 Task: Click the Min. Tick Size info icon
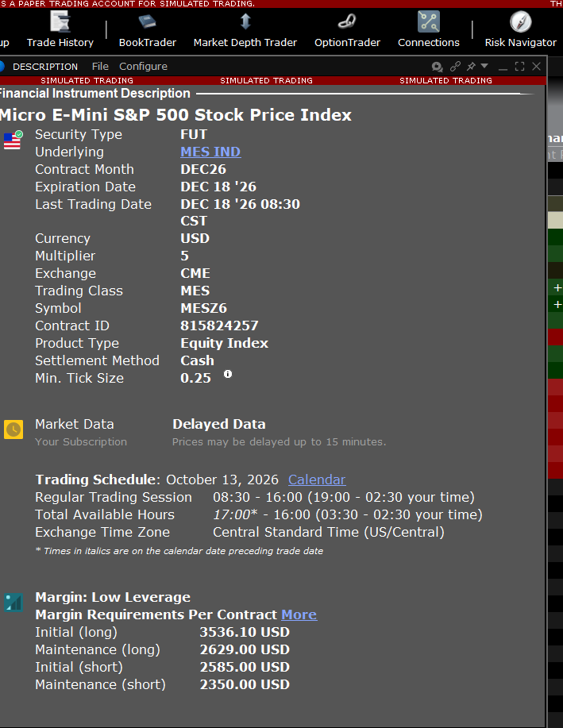click(228, 374)
